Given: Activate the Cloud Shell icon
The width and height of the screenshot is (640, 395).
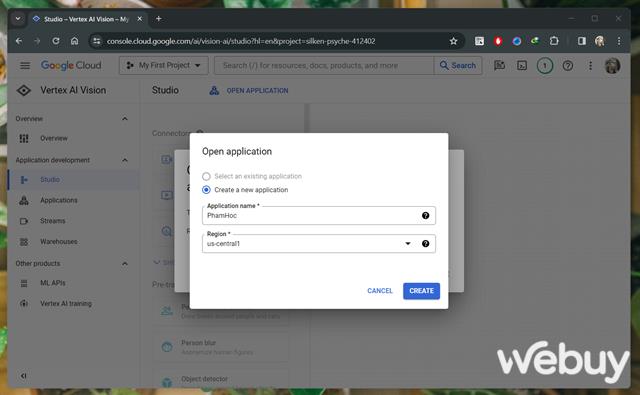Looking at the screenshot, I should tap(522, 65).
